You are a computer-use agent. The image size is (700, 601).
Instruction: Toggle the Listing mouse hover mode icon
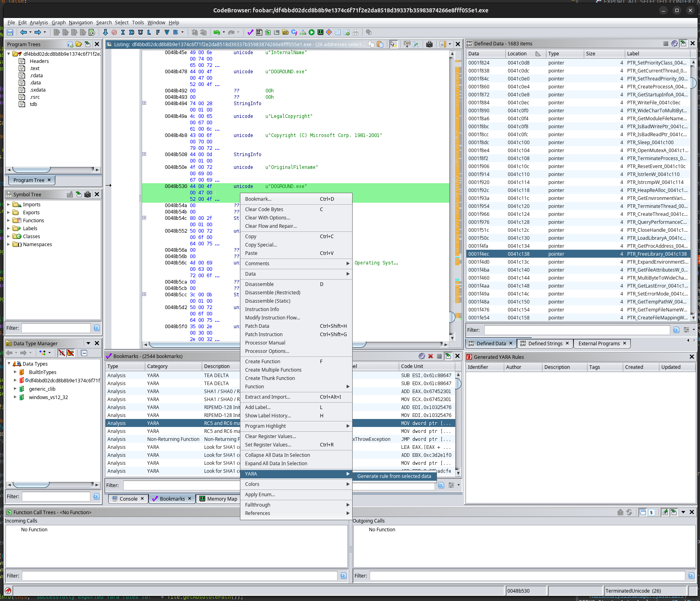tap(394, 44)
